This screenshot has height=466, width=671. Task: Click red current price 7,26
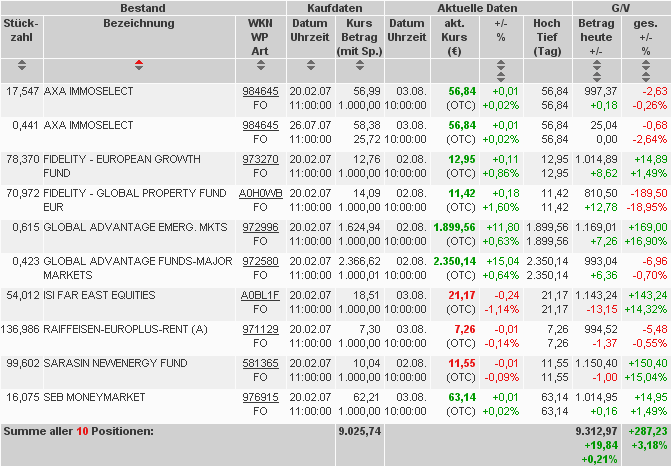coord(465,329)
